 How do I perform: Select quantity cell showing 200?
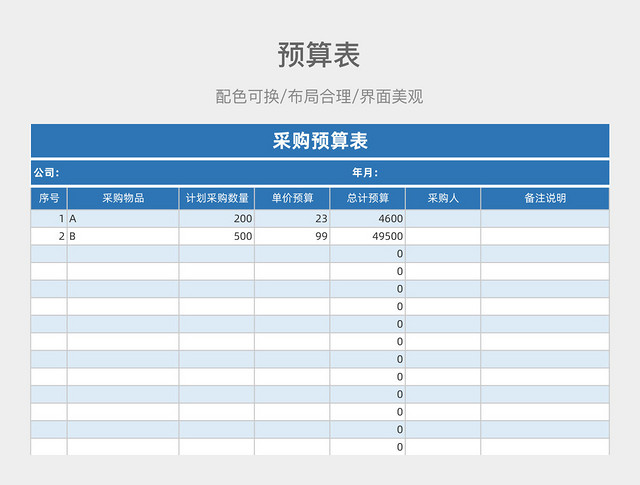point(217,219)
